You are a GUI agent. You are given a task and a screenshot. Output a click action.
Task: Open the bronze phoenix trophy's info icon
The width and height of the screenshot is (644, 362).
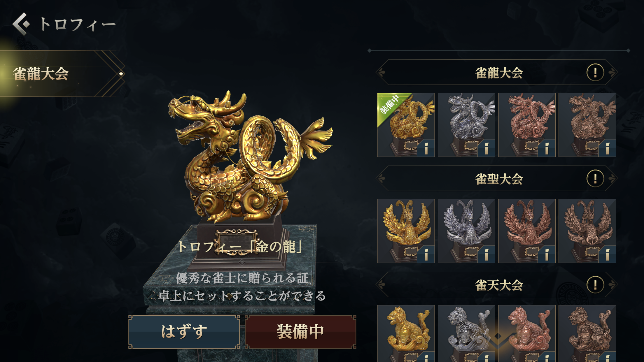click(x=607, y=254)
